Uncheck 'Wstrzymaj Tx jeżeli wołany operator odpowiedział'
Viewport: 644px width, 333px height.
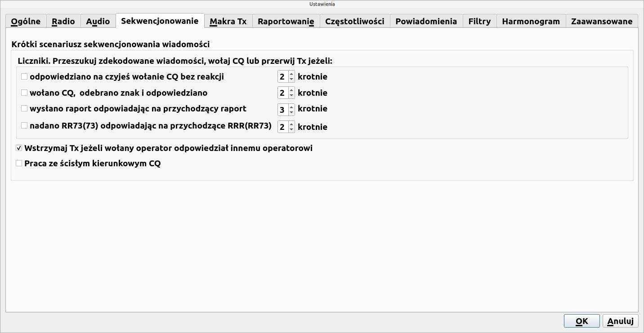tap(19, 148)
